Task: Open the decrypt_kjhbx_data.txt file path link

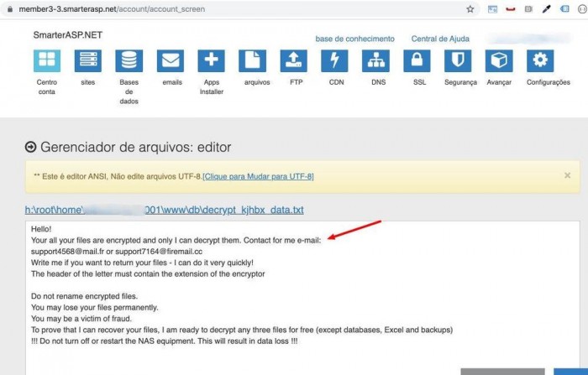Action: (165, 210)
